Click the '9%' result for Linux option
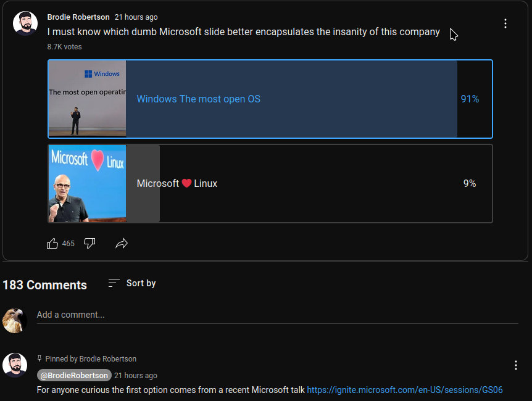Screen dimensions: 532x401 click(470, 184)
